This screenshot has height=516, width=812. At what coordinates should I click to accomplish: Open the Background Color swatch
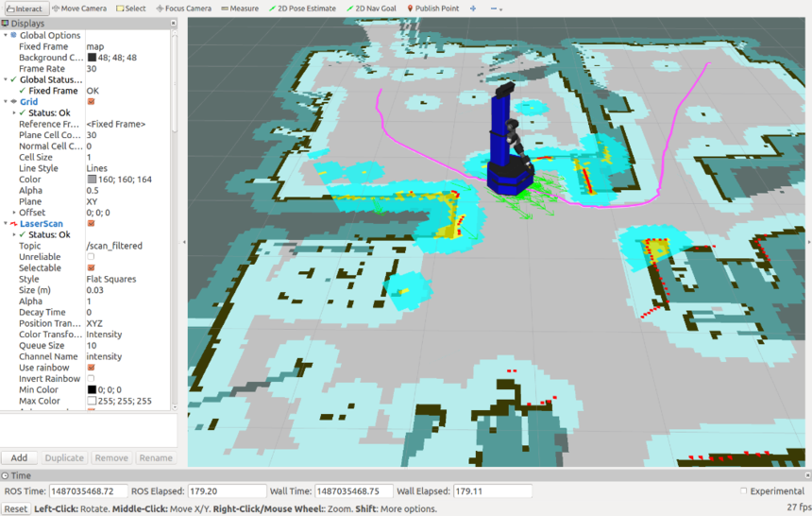pos(92,58)
